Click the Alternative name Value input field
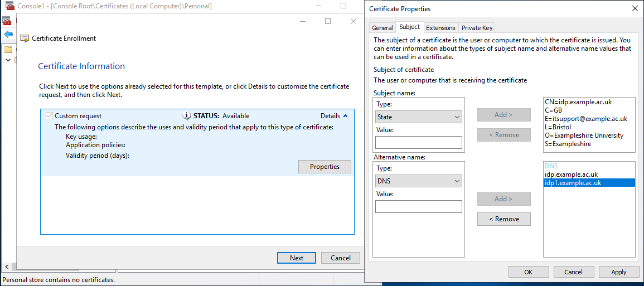The image size is (644, 286). (419, 206)
